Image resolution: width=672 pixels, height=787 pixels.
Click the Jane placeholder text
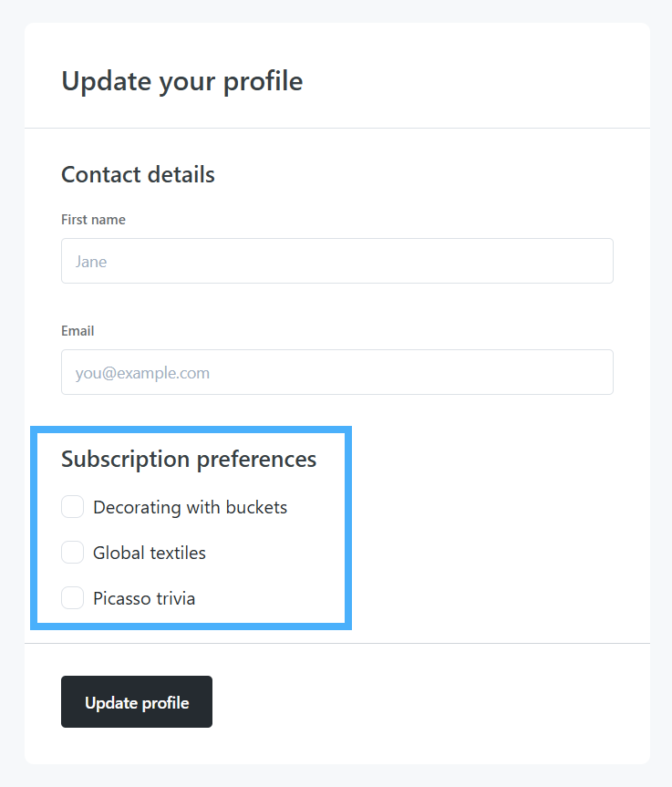tap(91, 262)
